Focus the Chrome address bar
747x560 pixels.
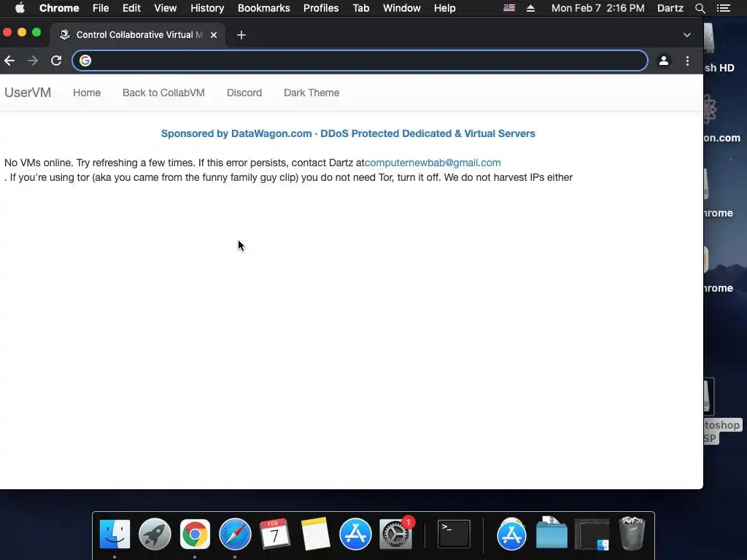pos(360,61)
